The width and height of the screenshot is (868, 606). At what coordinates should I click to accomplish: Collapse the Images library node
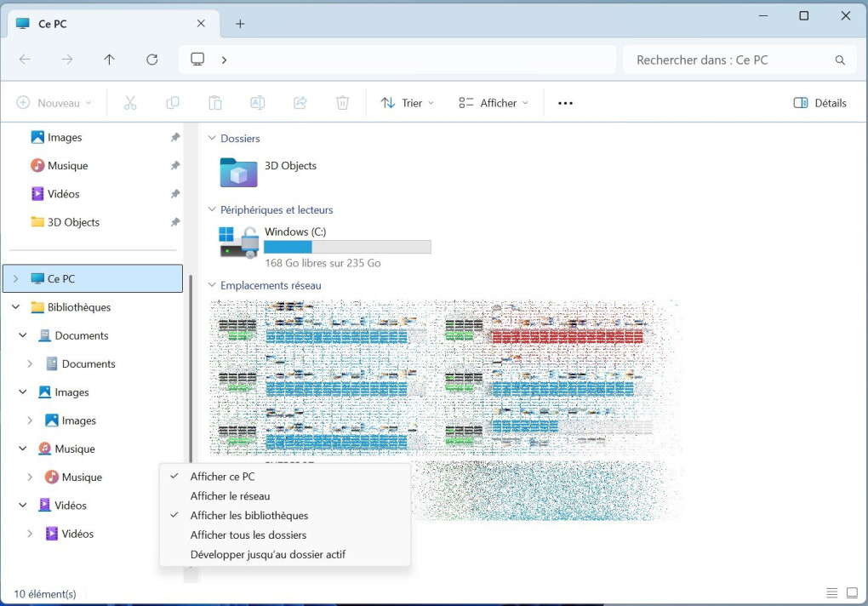point(23,392)
